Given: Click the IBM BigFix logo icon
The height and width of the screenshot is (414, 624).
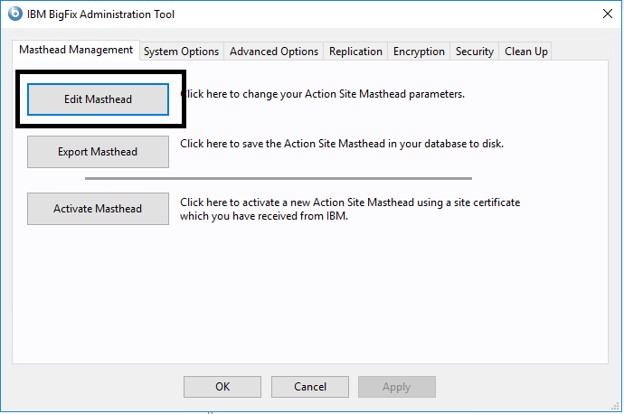Looking at the screenshot, I should tap(15, 14).
